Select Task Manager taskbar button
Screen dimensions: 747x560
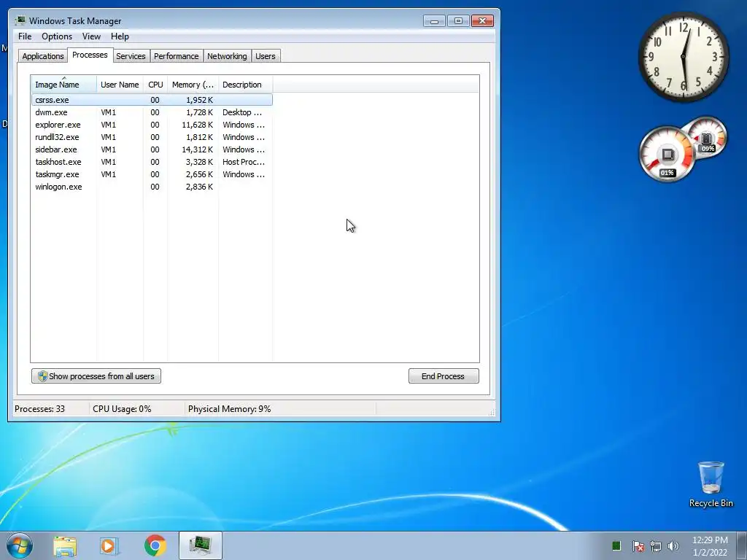[x=201, y=545]
